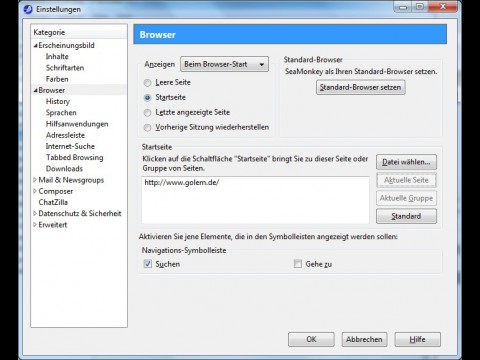Minimize the Einstellungen window
This screenshot has width=480, height=360.
[x=403, y=7]
